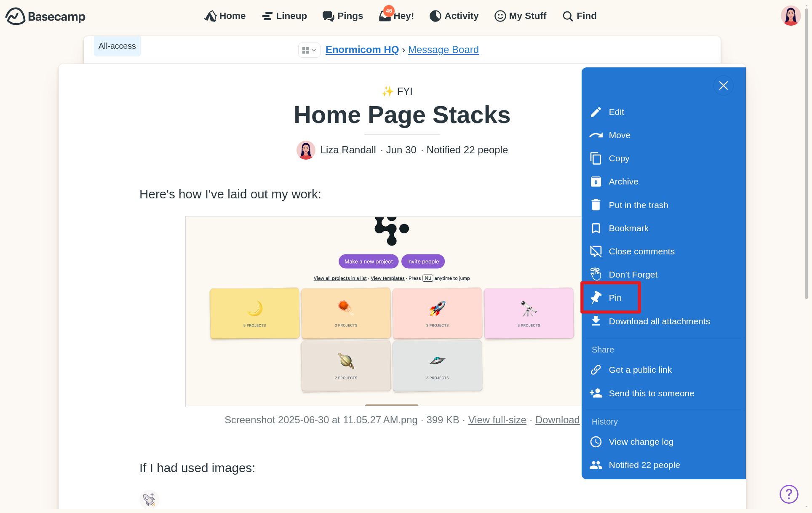Select Get a public link
This screenshot has height=513, width=812.
pos(640,370)
